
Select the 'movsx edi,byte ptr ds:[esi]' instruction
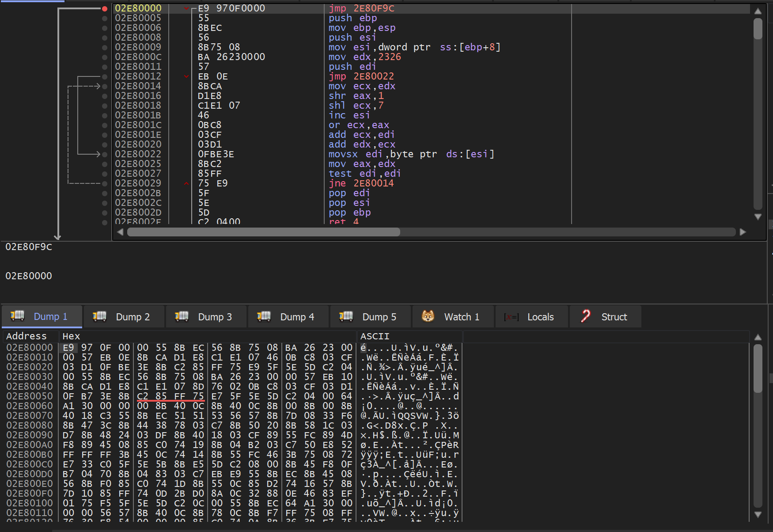[x=411, y=154]
